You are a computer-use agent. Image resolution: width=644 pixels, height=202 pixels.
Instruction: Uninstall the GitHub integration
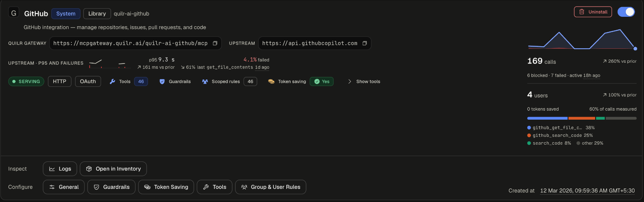tap(593, 12)
